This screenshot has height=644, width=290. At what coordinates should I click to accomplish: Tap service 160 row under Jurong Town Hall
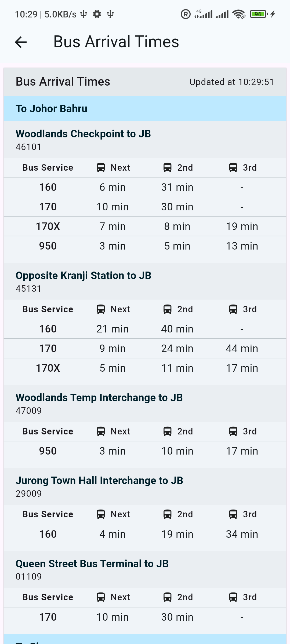click(x=145, y=534)
